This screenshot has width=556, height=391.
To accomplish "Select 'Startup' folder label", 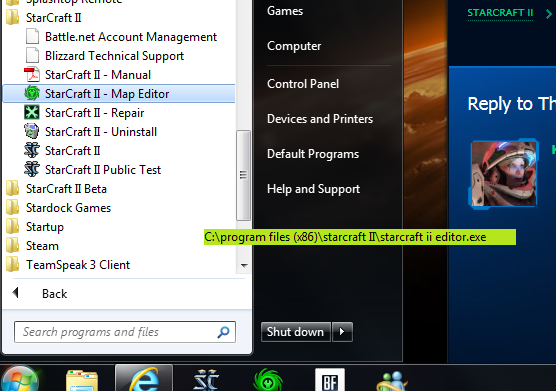I will 45,227.
